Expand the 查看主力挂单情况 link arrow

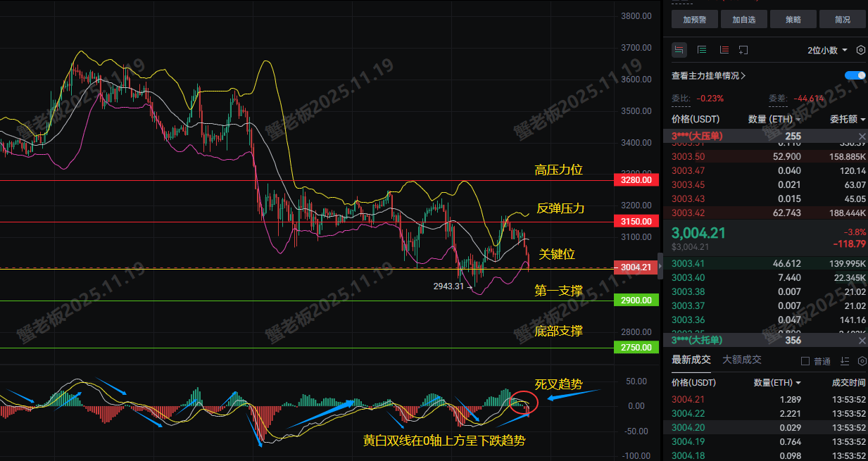click(744, 75)
